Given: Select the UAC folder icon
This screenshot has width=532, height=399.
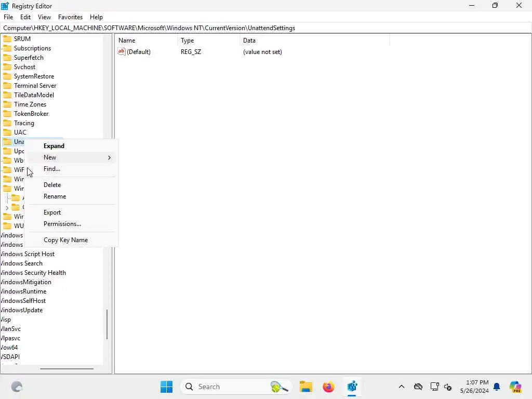Looking at the screenshot, I should click(x=7, y=132).
